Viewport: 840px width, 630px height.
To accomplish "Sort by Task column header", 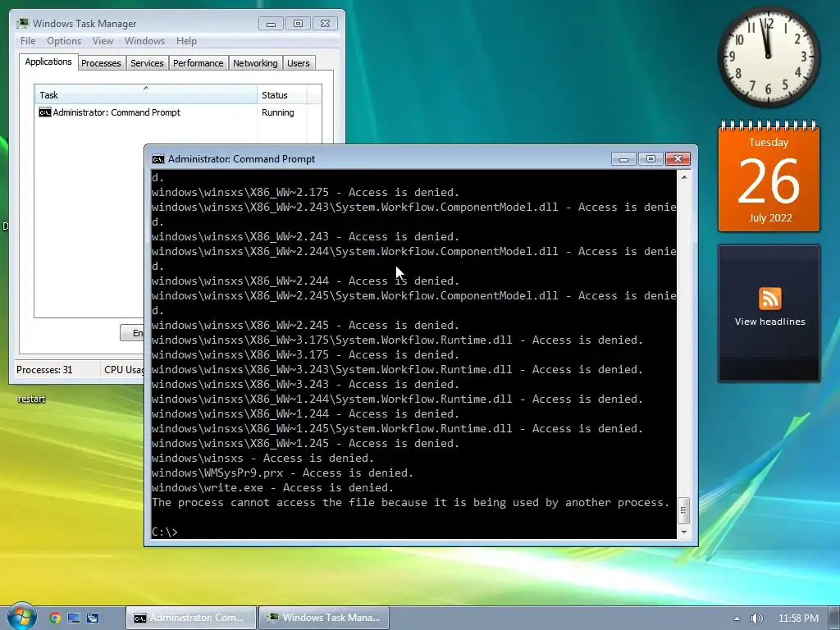I will (146, 95).
